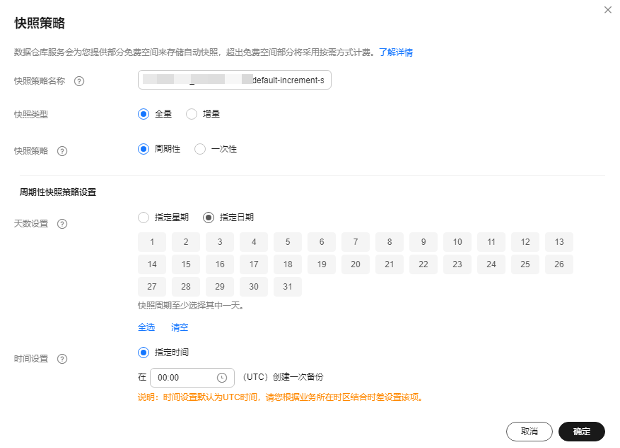This screenshot has height=448, width=620.
Task: Choose 周期性 snapshot policy
Action: coord(144,149)
